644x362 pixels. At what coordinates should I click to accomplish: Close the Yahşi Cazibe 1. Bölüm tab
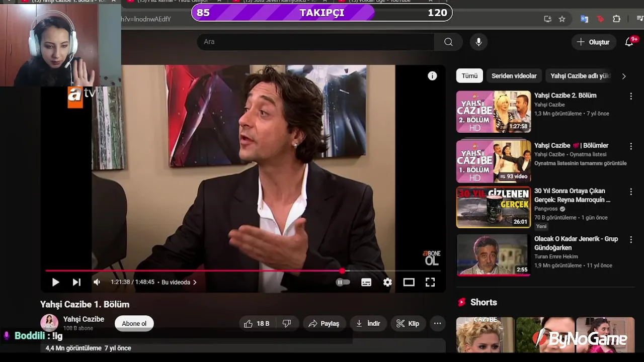click(114, 2)
